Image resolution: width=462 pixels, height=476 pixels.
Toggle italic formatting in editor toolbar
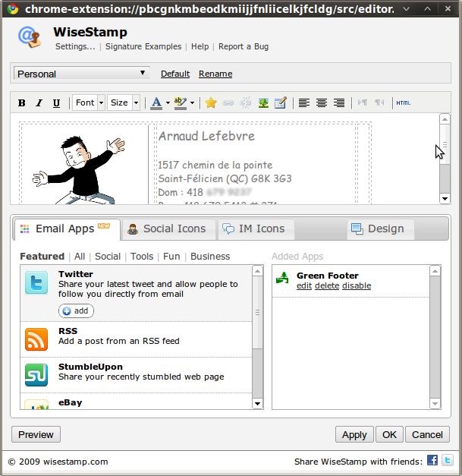point(39,103)
